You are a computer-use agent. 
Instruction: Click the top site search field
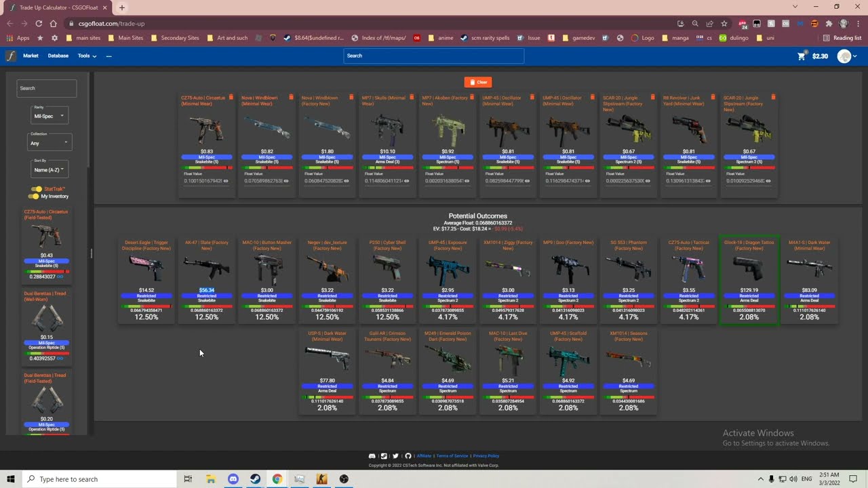pyautogui.click(x=434, y=56)
